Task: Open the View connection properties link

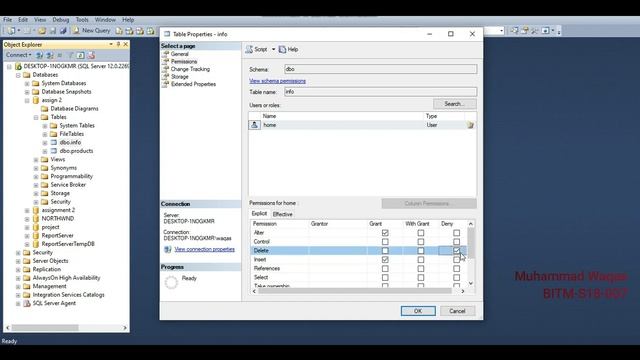Action: point(204,249)
